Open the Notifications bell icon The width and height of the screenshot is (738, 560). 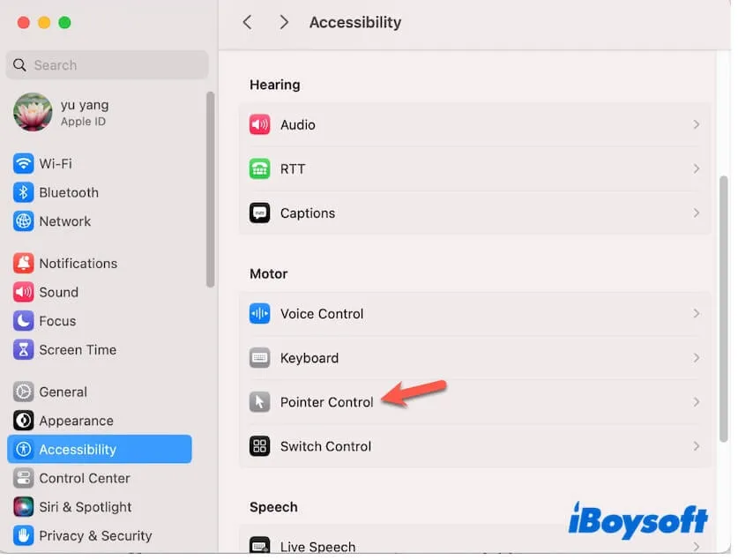[23, 263]
